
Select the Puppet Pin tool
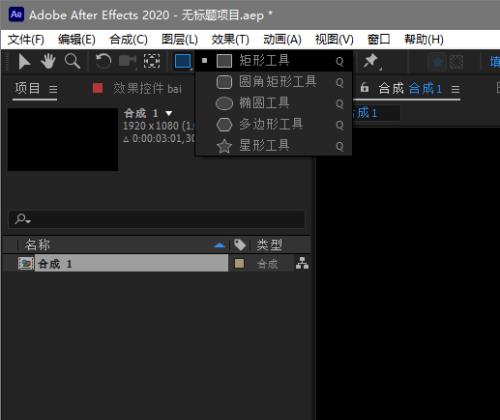(x=371, y=62)
